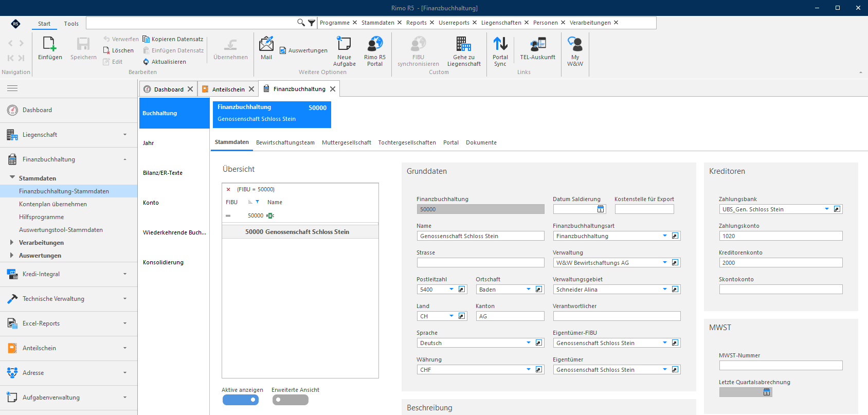This screenshot has height=415, width=868.
Task: Click the Name input field
Action: pyautogui.click(x=480, y=236)
